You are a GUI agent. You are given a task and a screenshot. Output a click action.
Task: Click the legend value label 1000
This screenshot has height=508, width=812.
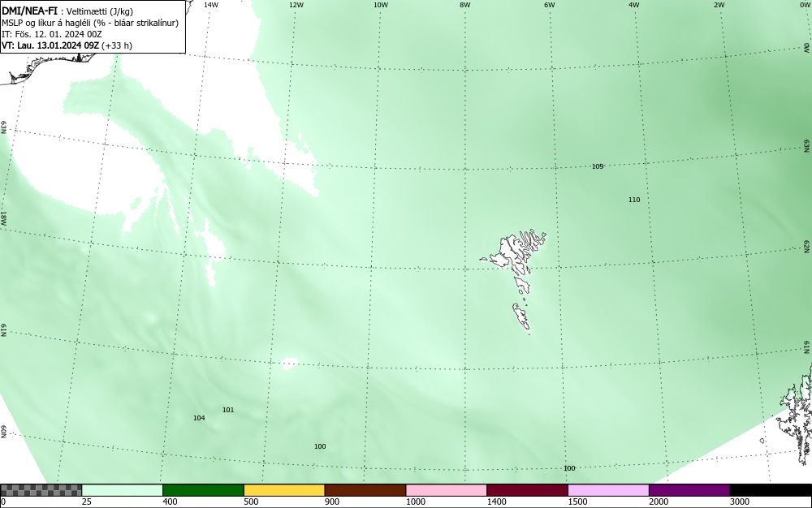415,502
